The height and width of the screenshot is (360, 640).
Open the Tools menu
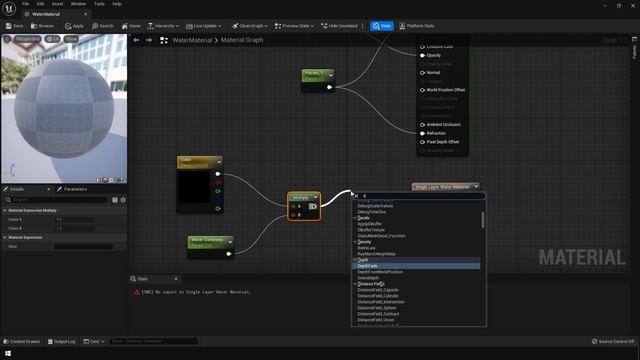(x=99, y=4)
